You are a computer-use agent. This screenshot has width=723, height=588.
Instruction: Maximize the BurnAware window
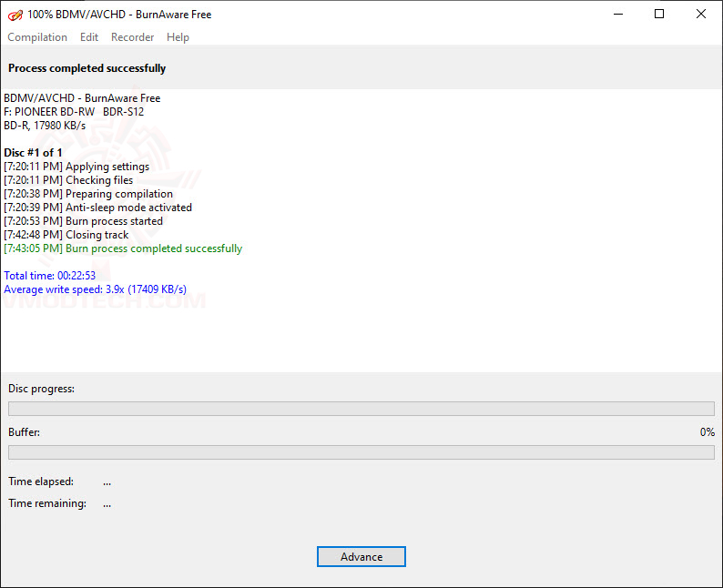(659, 15)
